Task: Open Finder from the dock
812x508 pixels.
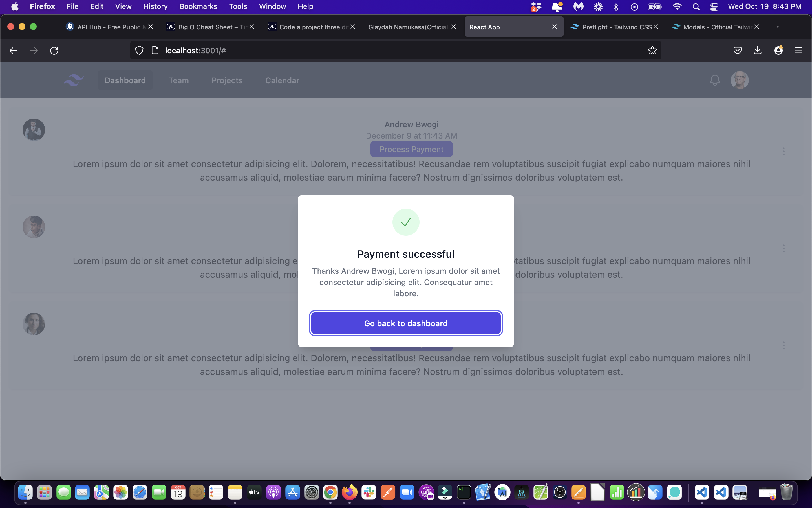Action: click(25, 492)
